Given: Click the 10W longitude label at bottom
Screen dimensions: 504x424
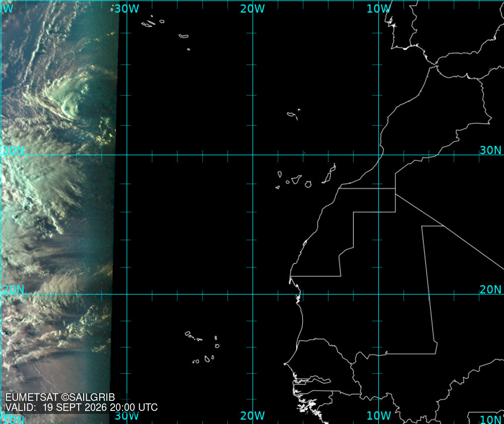Looking at the screenshot, I should point(379,415).
